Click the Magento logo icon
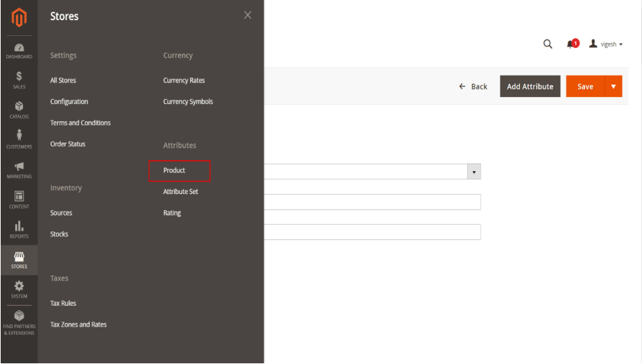Viewport: 642px width, 364px height. pos(19,16)
